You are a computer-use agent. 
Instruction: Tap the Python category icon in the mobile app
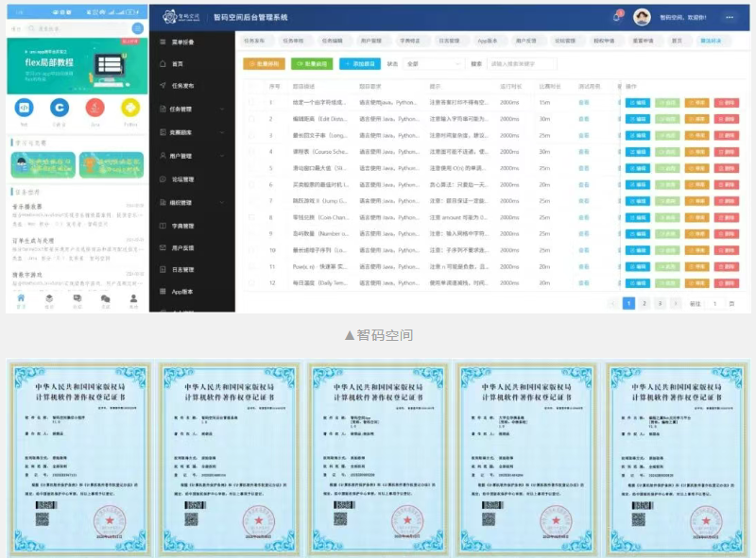[129, 108]
